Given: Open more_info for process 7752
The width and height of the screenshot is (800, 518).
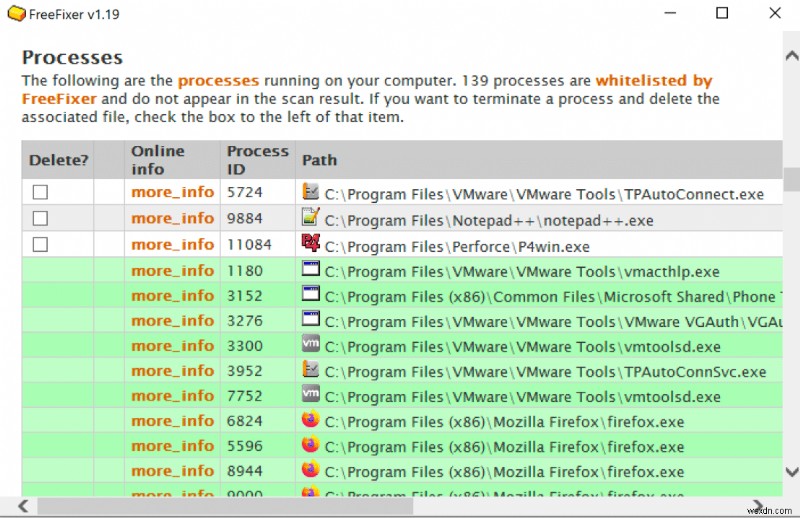Looking at the screenshot, I should 172,396.
